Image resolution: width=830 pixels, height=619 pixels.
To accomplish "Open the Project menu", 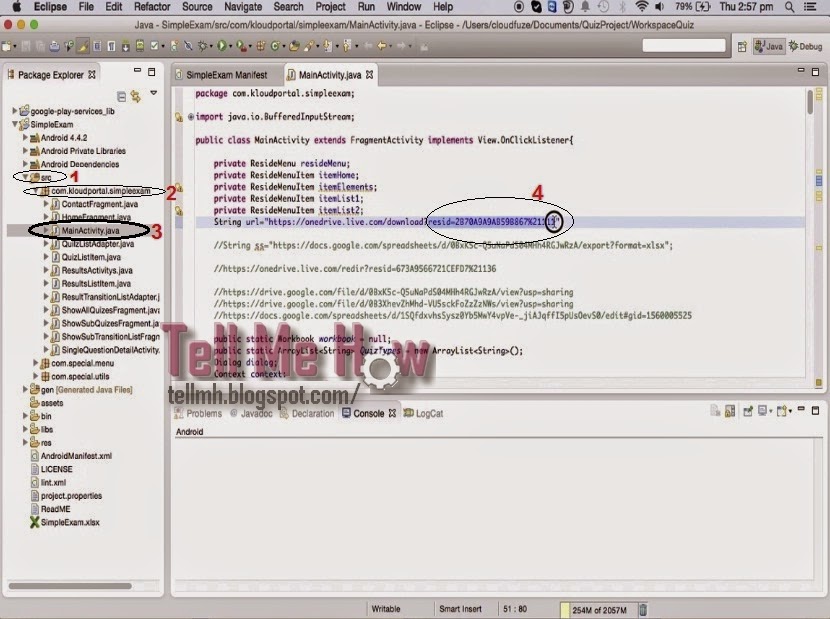I will pos(330,7).
